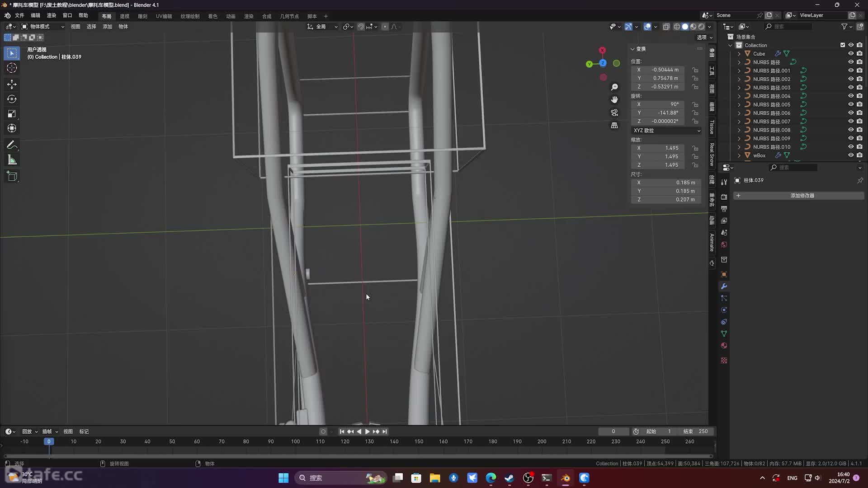The height and width of the screenshot is (488, 868).
Task: Switch perspective/orthographic grid icon
Action: pyautogui.click(x=614, y=125)
